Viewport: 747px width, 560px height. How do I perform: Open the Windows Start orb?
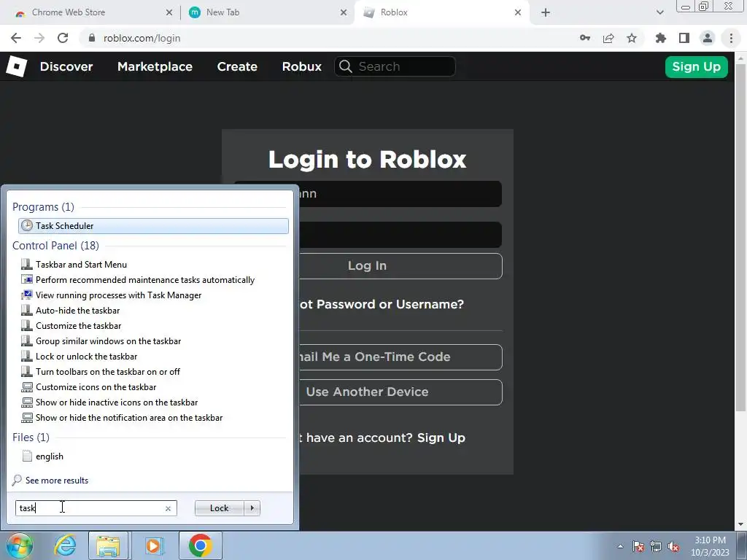click(19, 545)
